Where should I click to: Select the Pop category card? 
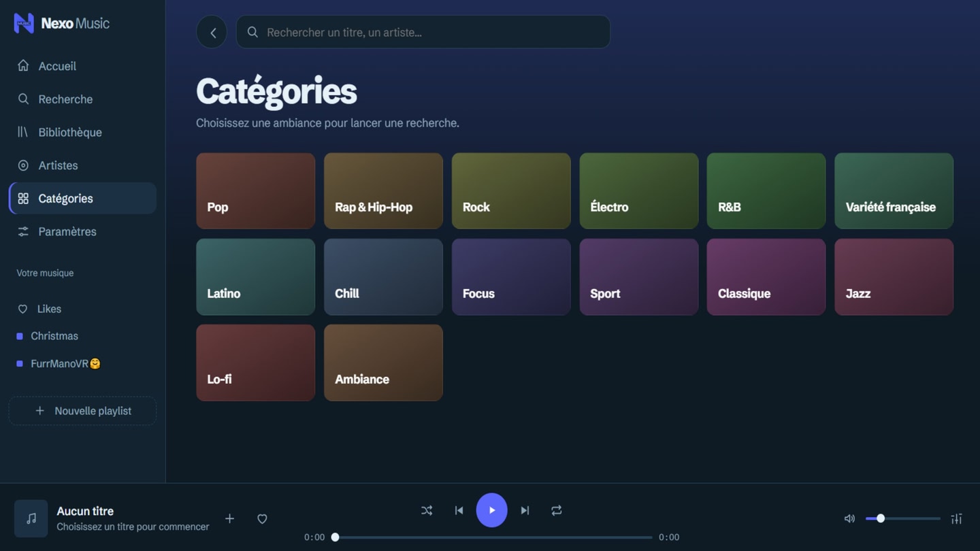[x=256, y=191]
